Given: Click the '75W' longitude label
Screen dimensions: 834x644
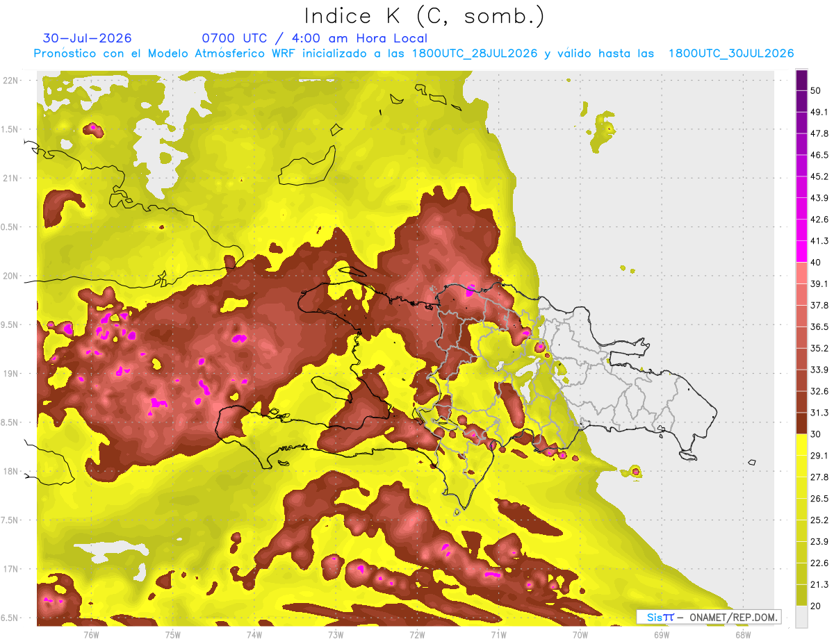Looking at the screenshot, I should tap(173, 634).
